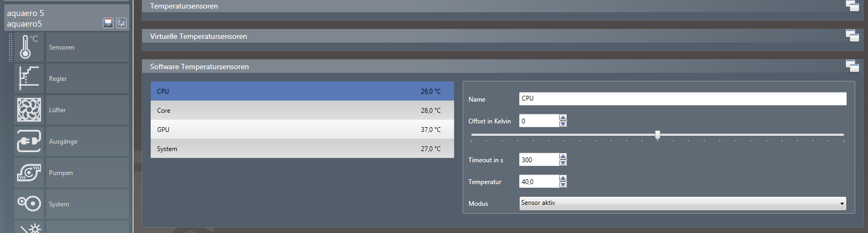Click the Offset in Kelvin slider handle
The width and height of the screenshot is (868, 233).
[658, 135]
